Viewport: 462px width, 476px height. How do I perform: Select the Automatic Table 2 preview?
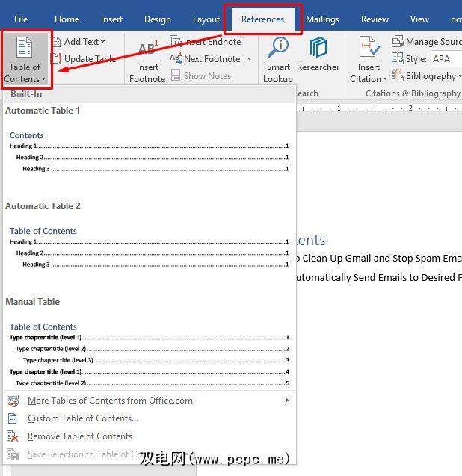pos(149,246)
